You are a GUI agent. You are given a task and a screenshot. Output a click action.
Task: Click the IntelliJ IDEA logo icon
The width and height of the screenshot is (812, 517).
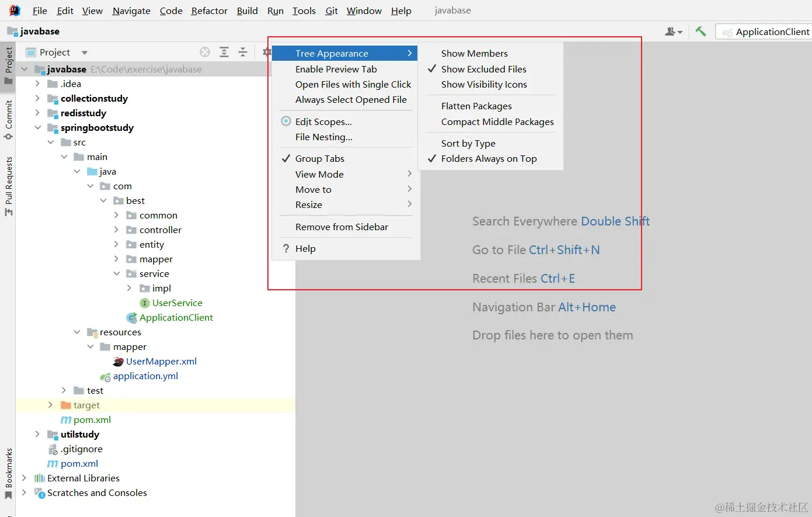(15, 11)
